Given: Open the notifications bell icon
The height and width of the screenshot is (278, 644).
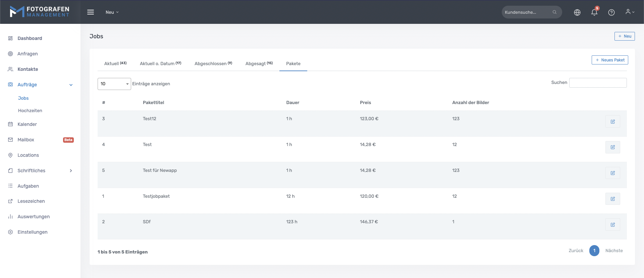Looking at the screenshot, I should point(594,12).
